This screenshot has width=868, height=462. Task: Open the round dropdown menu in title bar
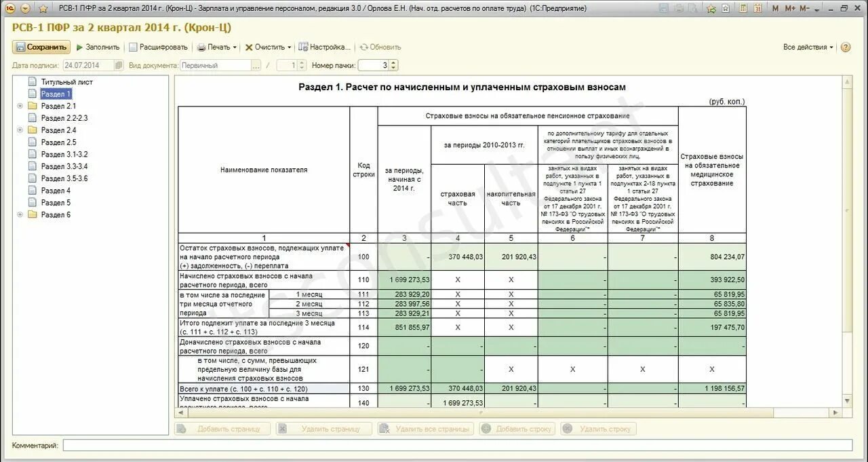click(26, 9)
